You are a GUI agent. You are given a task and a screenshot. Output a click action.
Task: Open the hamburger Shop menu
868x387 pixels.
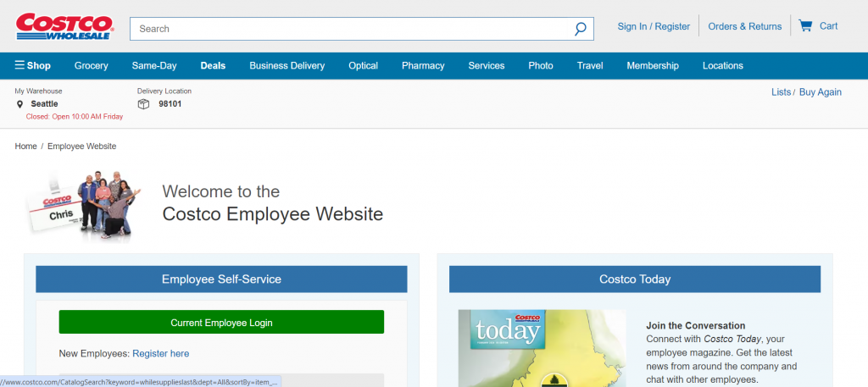[33, 66]
